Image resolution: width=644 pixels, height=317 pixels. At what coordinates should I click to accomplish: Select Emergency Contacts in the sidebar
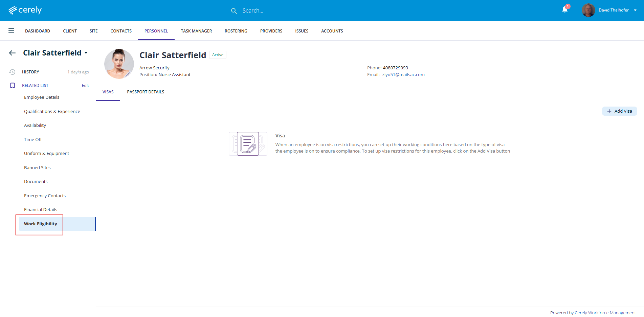pyautogui.click(x=45, y=196)
